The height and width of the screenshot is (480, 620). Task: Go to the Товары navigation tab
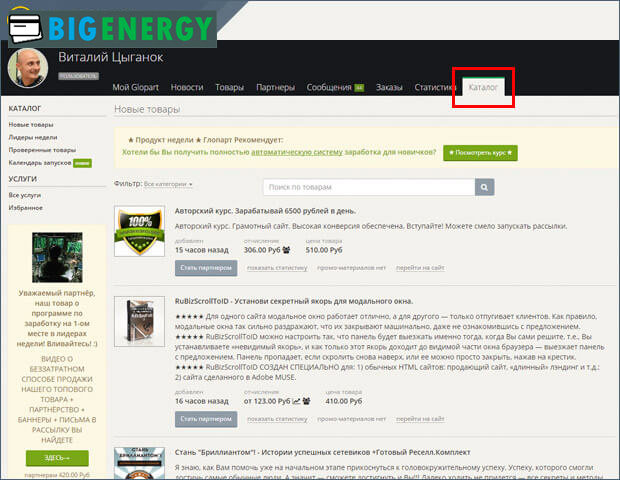[229, 88]
